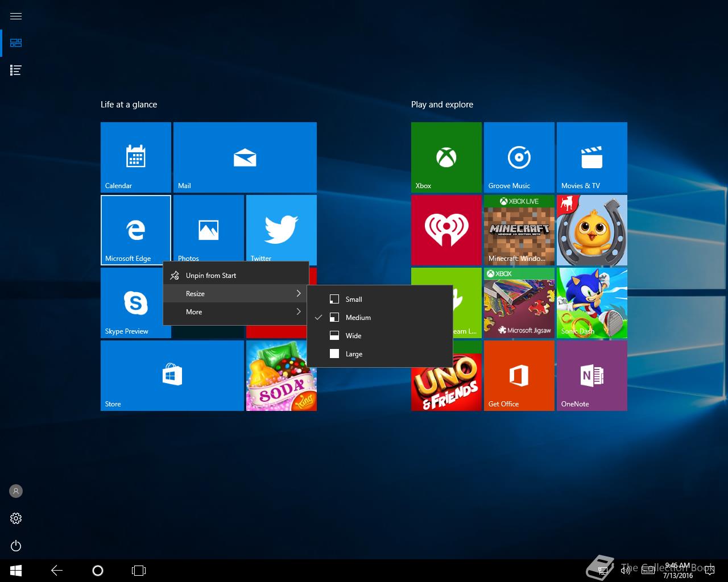Select the checked Medium size option
This screenshot has height=582, width=728.
tap(380, 318)
